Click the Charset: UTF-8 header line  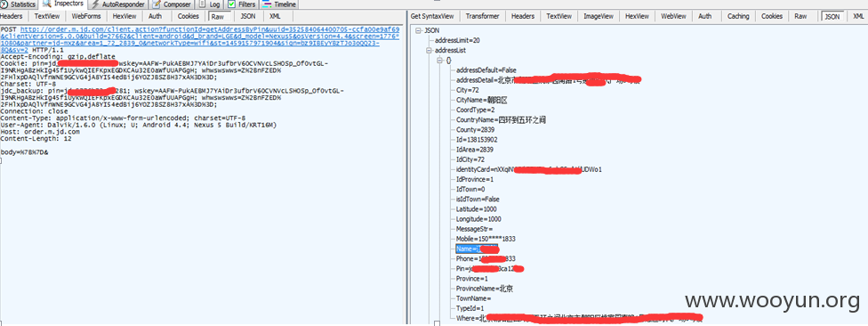pyautogui.click(x=28, y=85)
